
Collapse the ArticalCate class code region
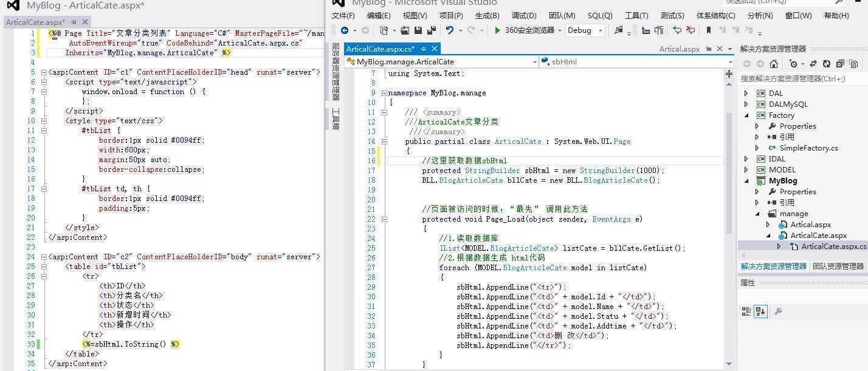[384, 141]
